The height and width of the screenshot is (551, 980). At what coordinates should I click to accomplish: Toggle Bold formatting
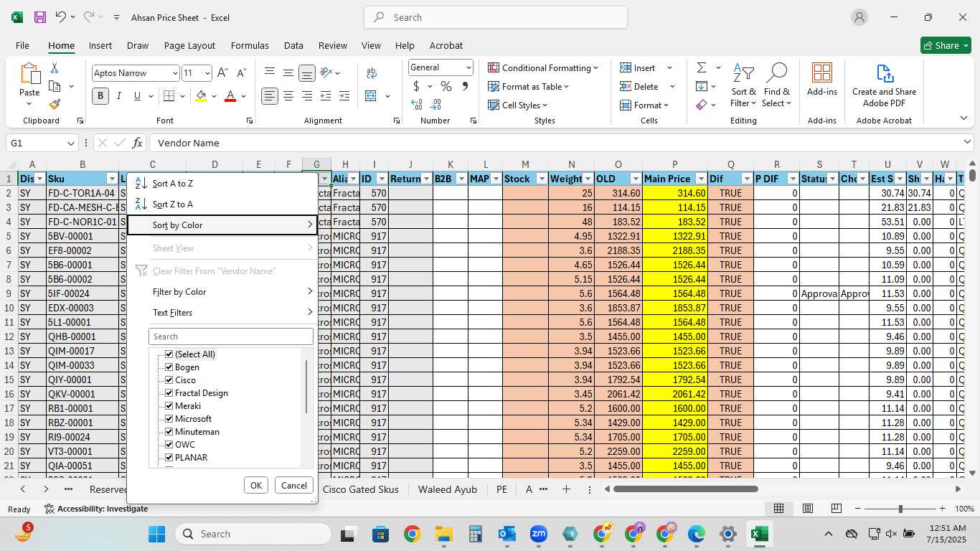point(100,96)
